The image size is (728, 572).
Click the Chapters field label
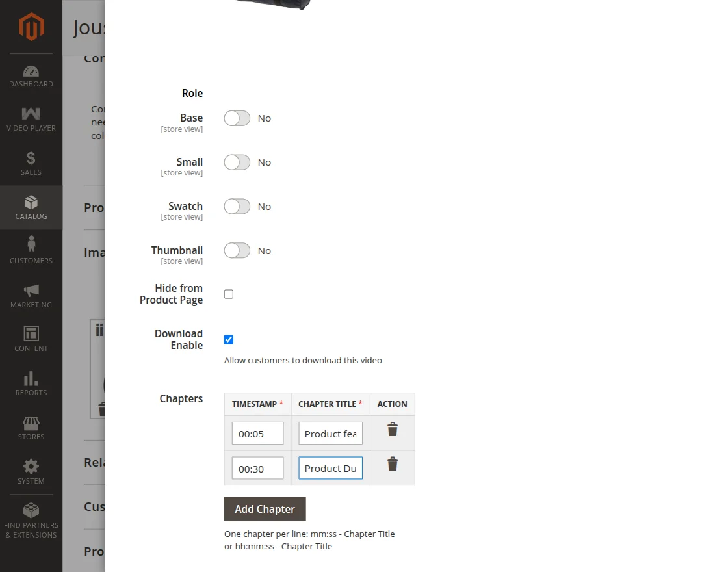tap(181, 399)
